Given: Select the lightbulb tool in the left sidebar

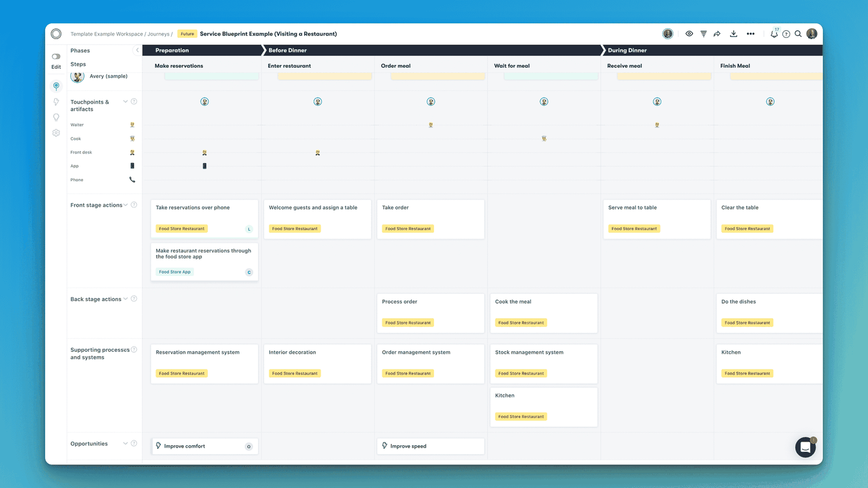Looking at the screenshot, I should click(x=56, y=117).
